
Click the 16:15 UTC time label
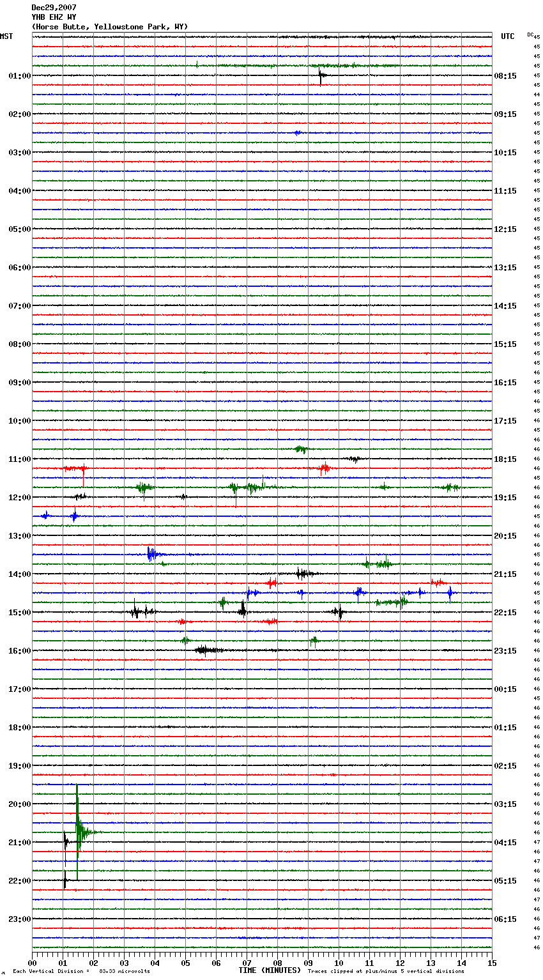(x=505, y=383)
